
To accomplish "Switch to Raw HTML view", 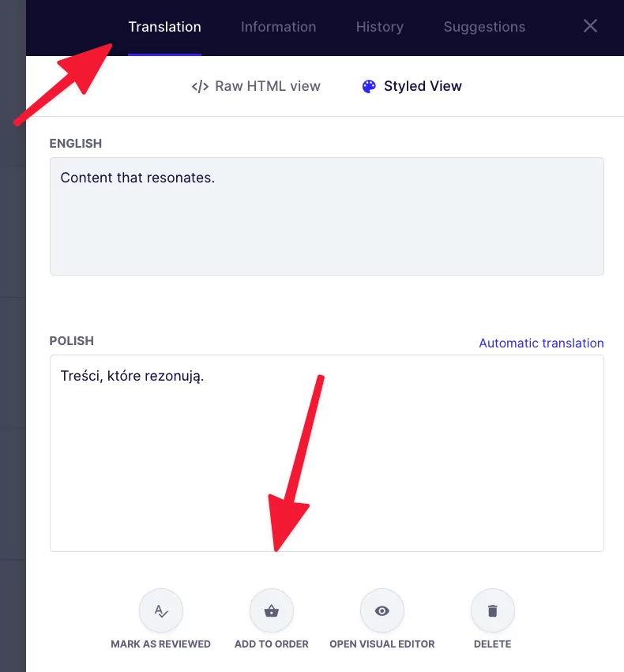I will [x=256, y=86].
